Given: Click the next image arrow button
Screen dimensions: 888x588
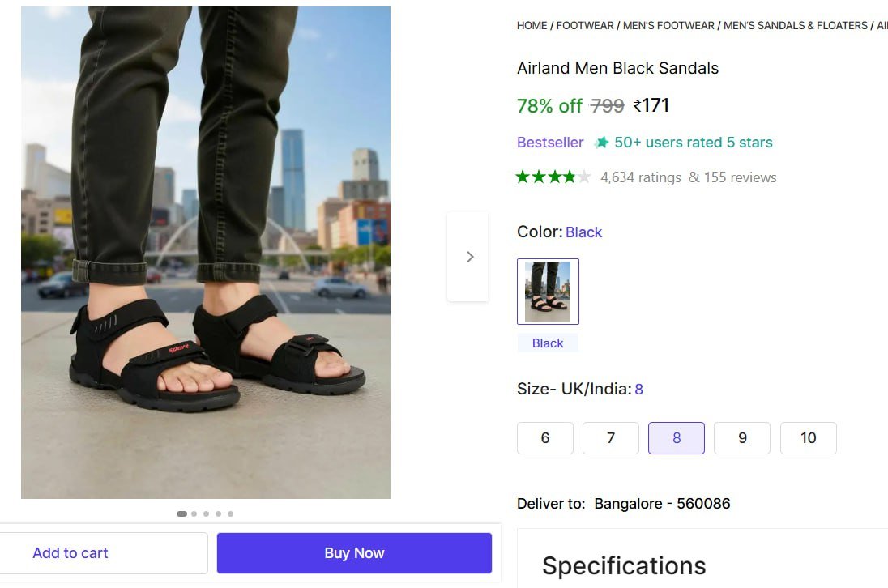Looking at the screenshot, I should point(468,257).
